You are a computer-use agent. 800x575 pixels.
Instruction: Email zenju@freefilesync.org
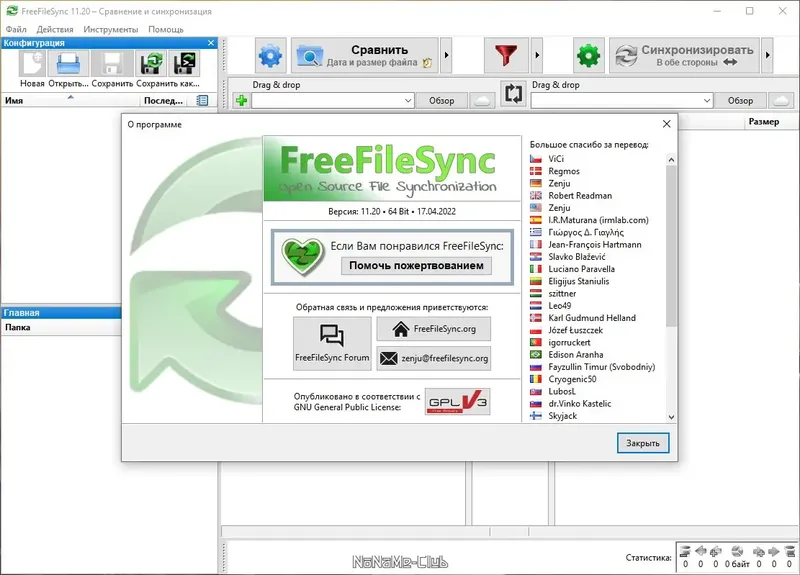(x=434, y=358)
